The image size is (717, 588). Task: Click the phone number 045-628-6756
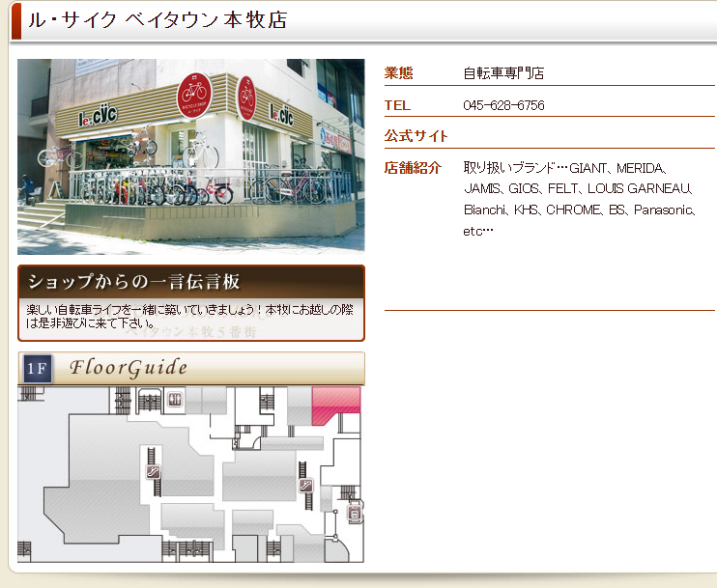(503, 105)
